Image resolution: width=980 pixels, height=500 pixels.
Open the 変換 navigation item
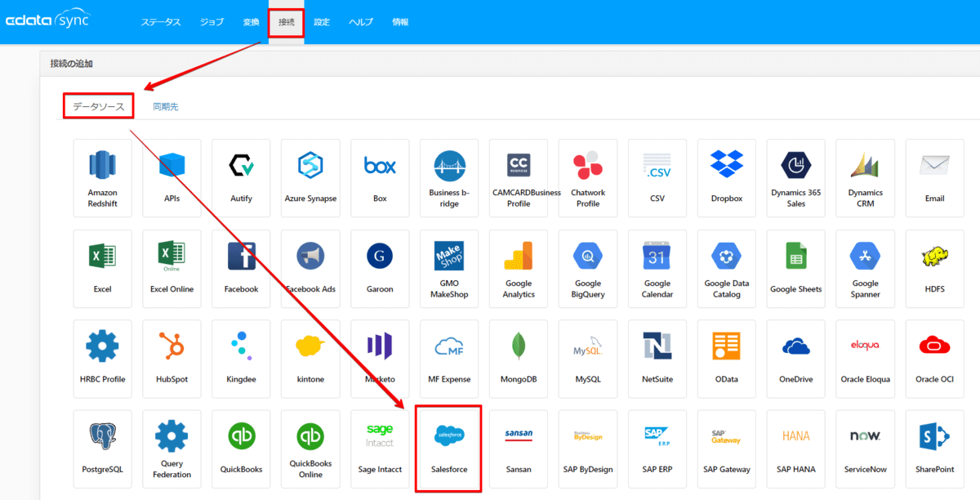pyautogui.click(x=251, y=22)
